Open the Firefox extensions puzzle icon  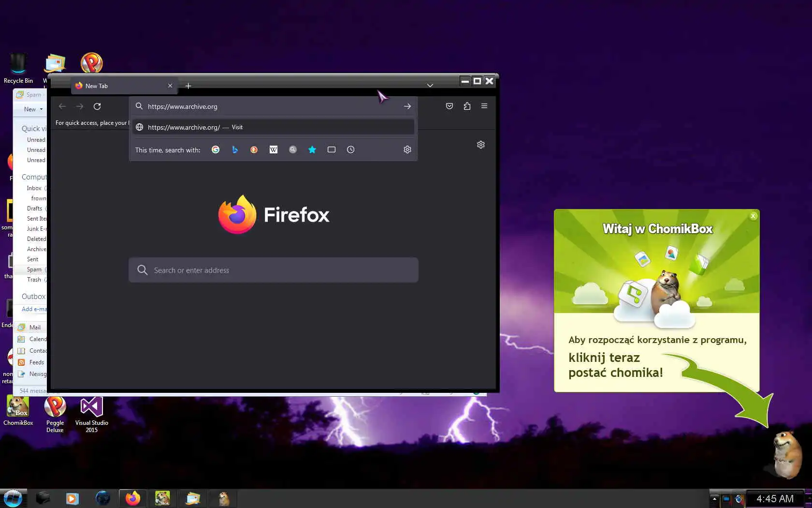tap(467, 106)
